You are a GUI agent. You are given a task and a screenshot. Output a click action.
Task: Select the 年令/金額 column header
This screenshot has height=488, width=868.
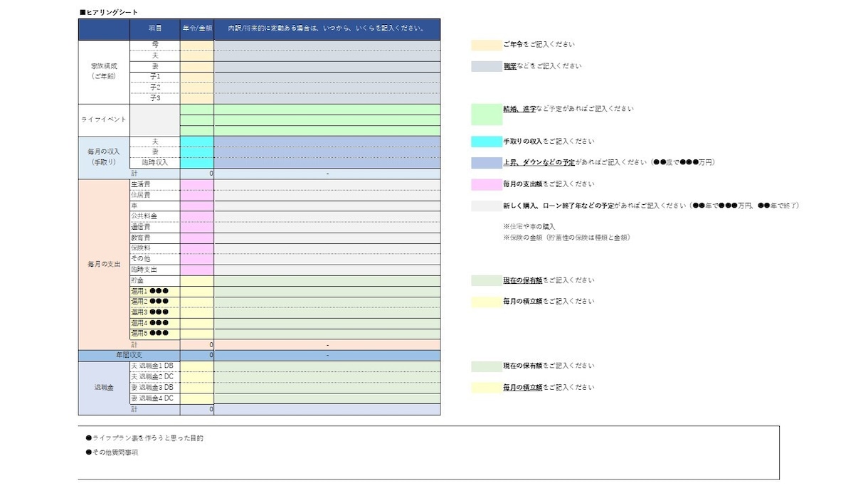197,29
